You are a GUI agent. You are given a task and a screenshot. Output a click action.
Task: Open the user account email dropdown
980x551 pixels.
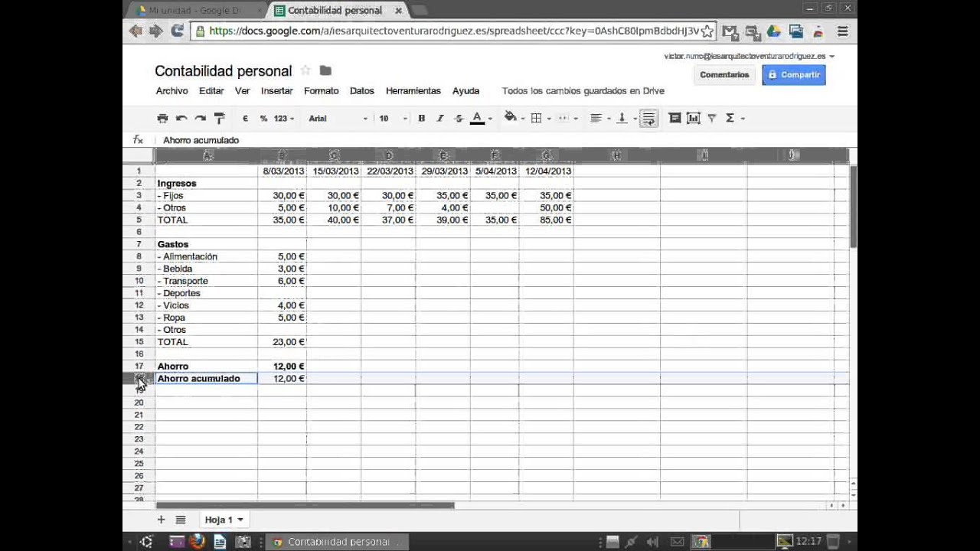749,56
